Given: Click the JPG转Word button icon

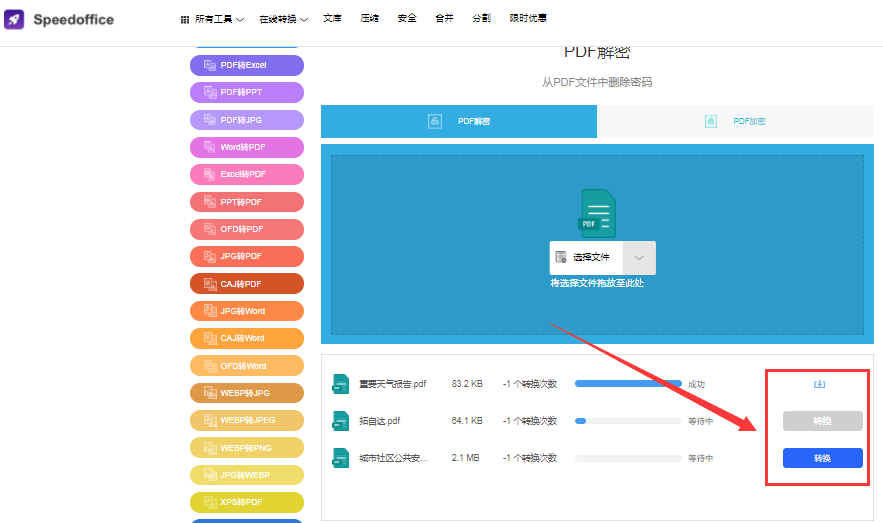Looking at the screenshot, I should coord(210,311).
